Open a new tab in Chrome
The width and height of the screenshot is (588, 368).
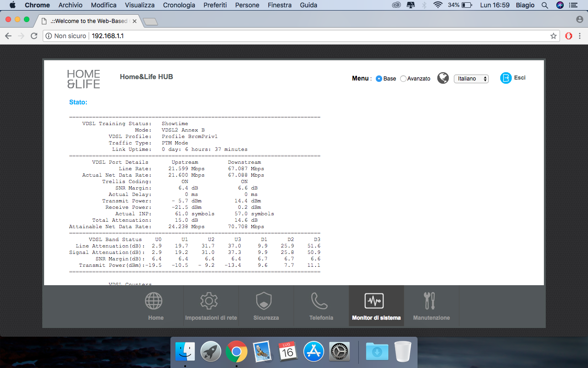click(150, 21)
